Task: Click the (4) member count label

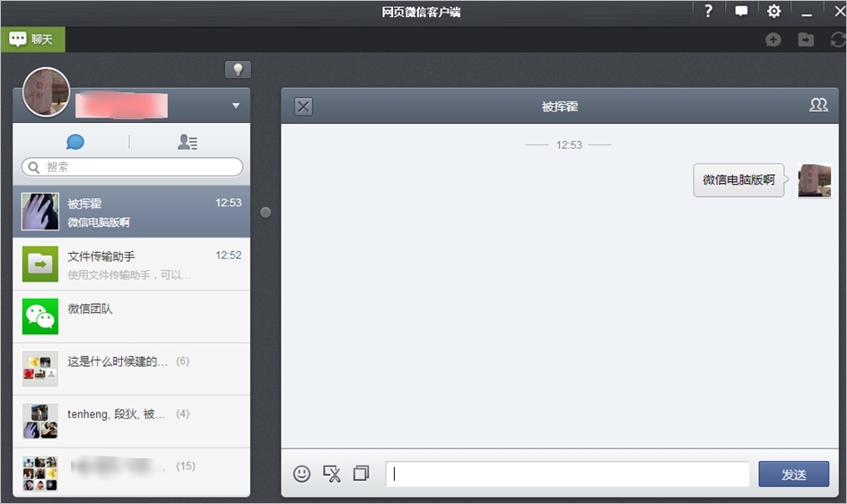Action: click(x=182, y=413)
